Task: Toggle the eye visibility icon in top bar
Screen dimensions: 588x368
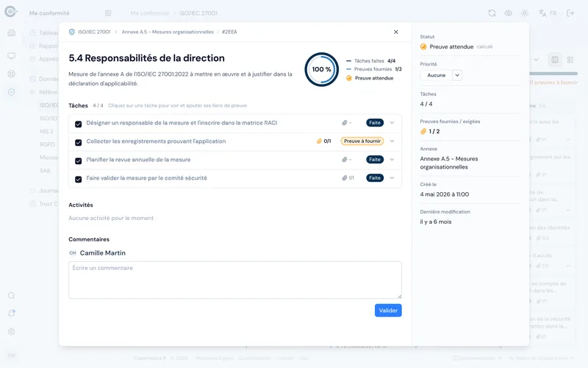Action: pos(508,13)
